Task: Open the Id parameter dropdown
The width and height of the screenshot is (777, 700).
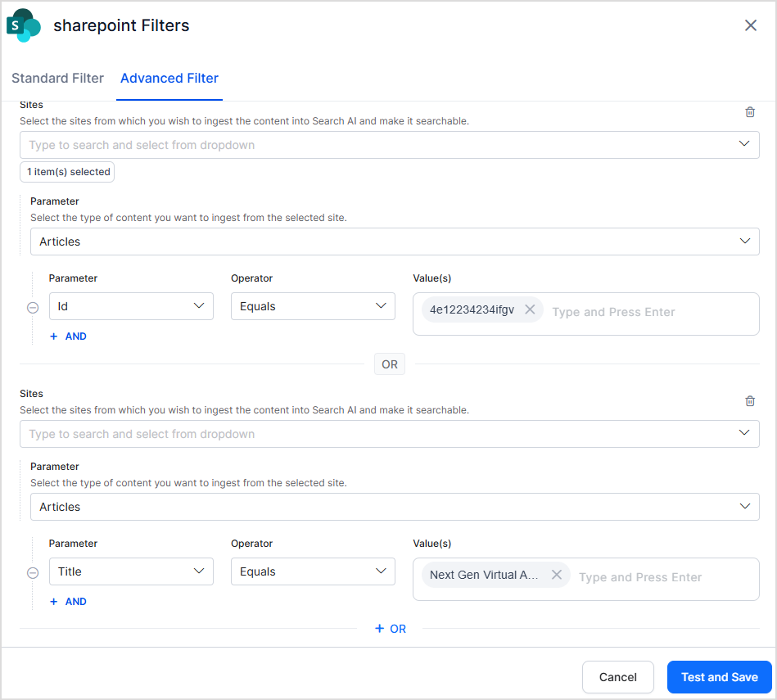Action: click(131, 306)
